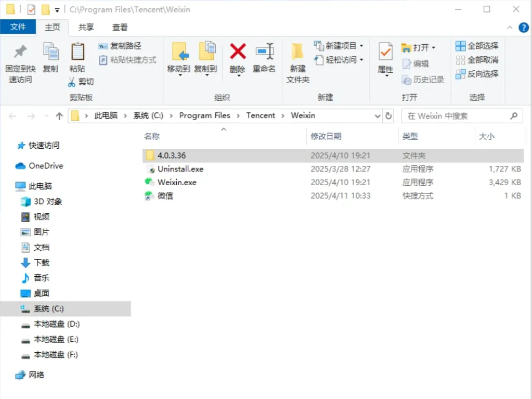The height and width of the screenshot is (399, 532).
Task: Open 3D Objects (3D 对象) folder
Action: [x=42, y=201]
